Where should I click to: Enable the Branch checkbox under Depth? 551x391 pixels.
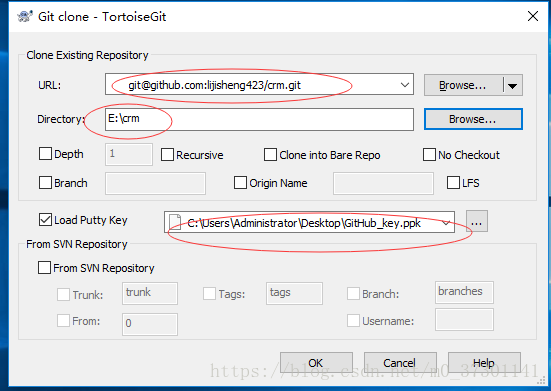click(x=45, y=183)
